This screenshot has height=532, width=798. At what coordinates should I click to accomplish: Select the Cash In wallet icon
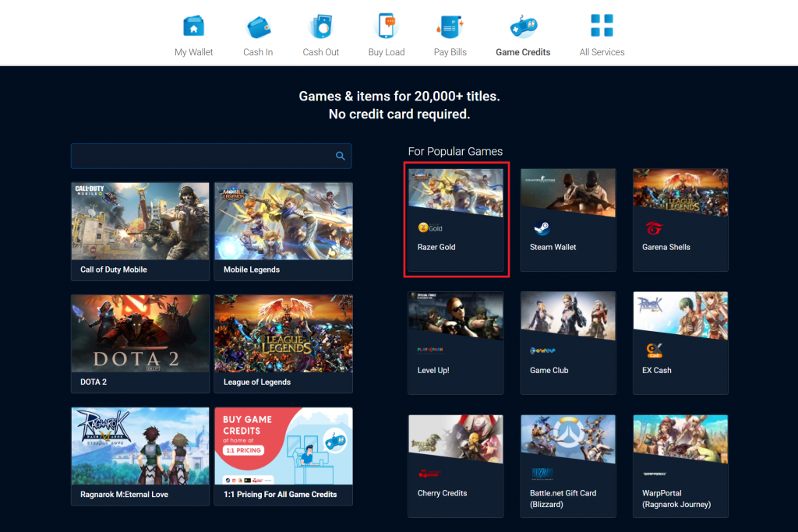click(x=258, y=27)
